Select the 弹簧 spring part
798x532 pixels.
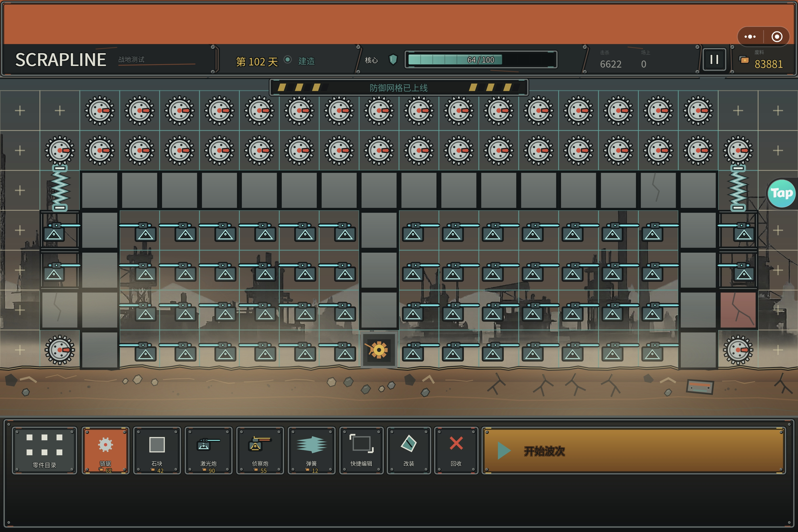[312, 451]
